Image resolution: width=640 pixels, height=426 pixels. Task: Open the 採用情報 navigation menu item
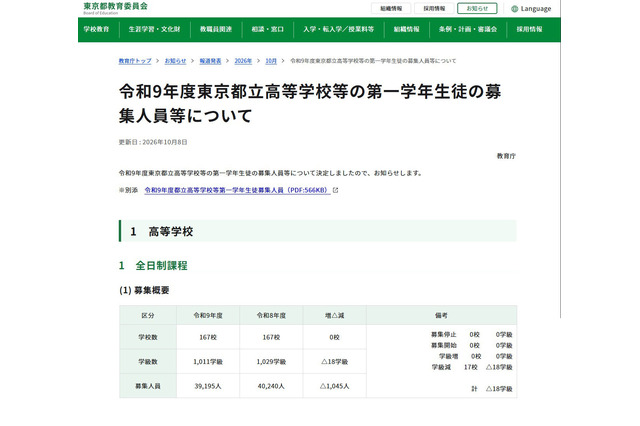(x=529, y=29)
